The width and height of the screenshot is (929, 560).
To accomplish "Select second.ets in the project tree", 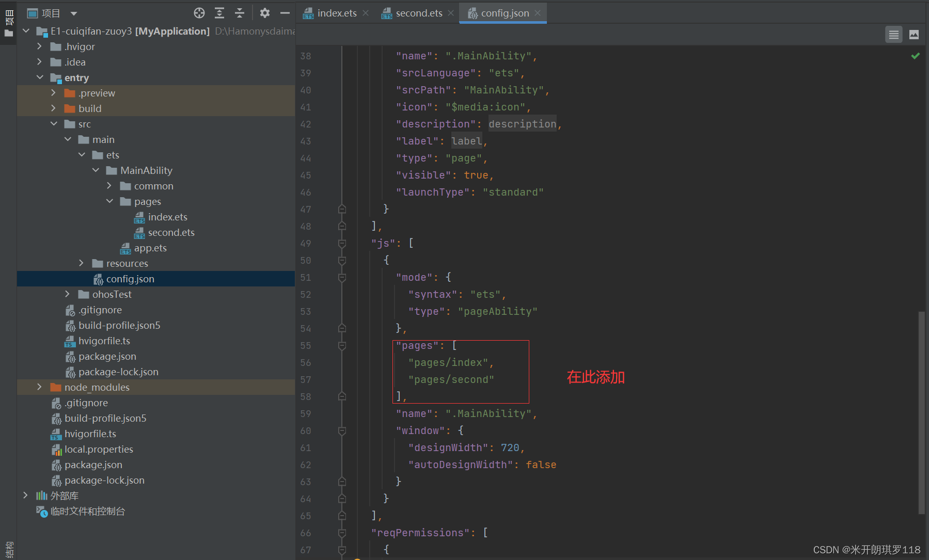I will [171, 233].
